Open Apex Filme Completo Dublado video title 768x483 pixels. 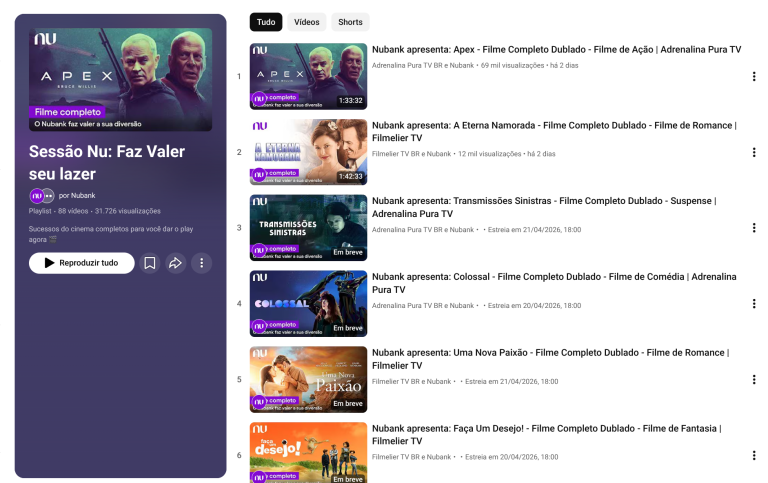click(x=556, y=49)
